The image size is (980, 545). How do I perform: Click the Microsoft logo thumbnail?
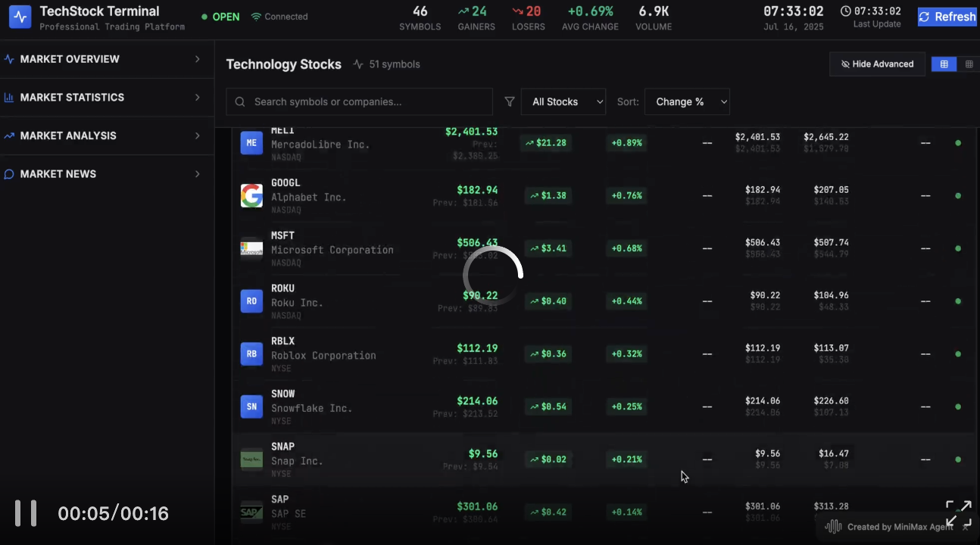[x=251, y=248]
